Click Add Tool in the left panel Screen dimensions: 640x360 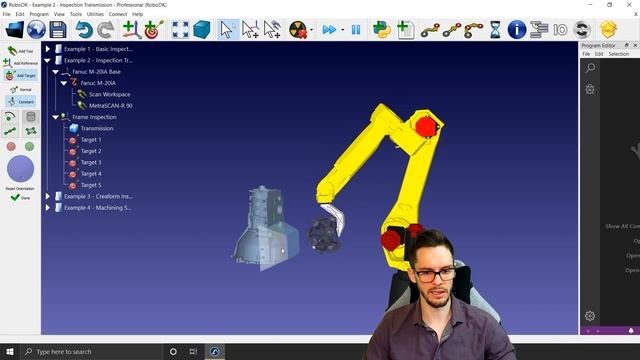tap(20, 51)
